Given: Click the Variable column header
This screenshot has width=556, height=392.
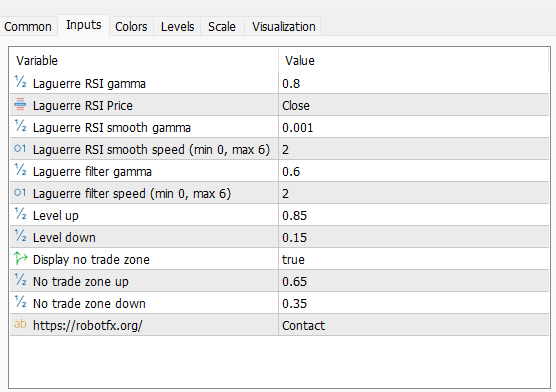Looking at the screenshot, I should 144,60.
